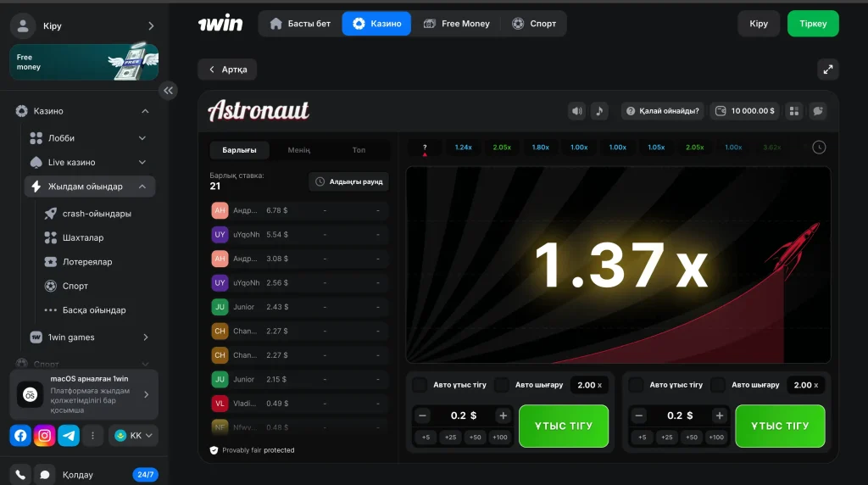Expand the Лобби sidebar section
Image resolution: width=868 pixels, height=485 pixels.
pyautogui.click(x=142, y=138)
